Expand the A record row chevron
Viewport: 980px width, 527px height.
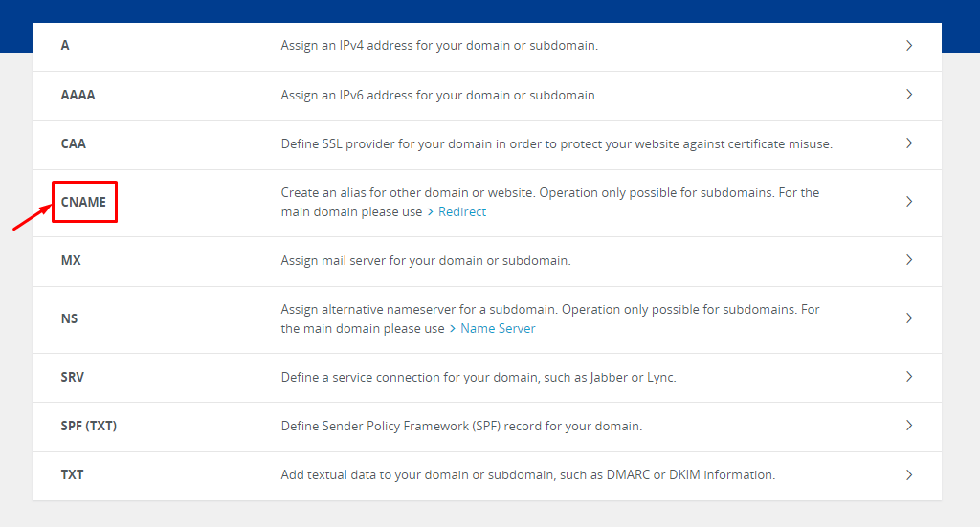(909, 45)
